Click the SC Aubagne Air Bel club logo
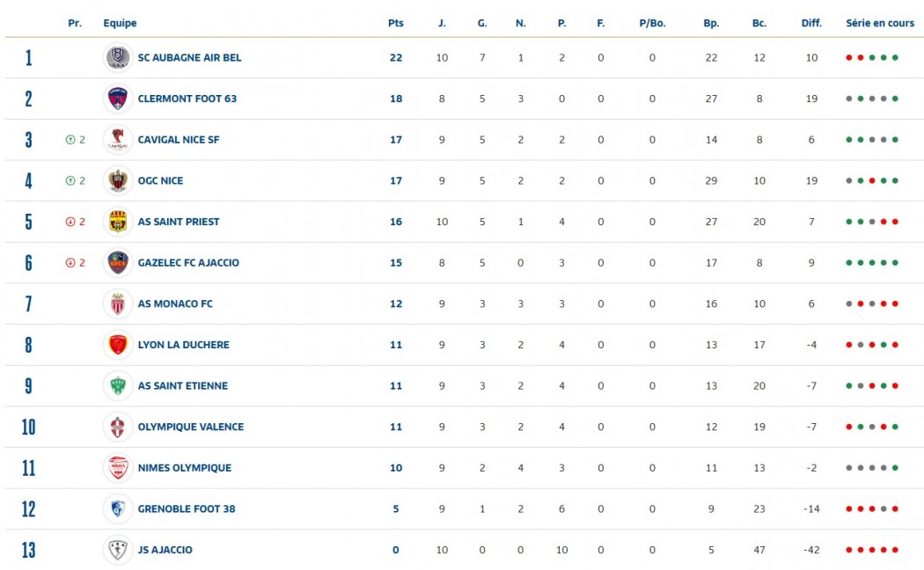Image resolution: width=924 pixels, height=570 pixels. (117, 58)
